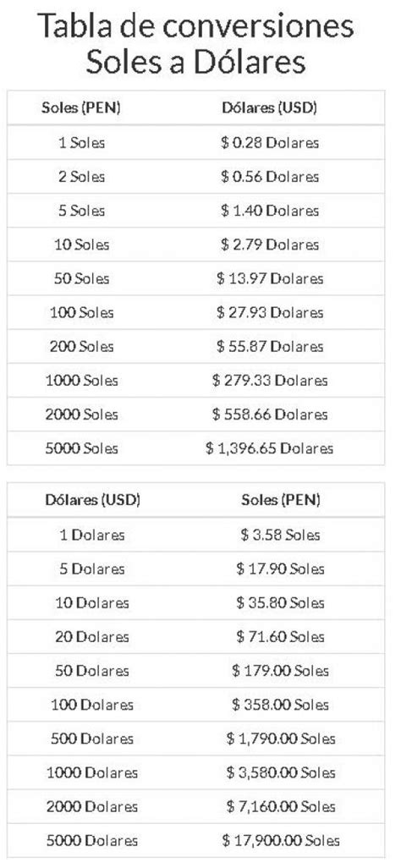Click the '5000 Dolares' row label
This screenshot has height=868, width=401.
(92, 840)
